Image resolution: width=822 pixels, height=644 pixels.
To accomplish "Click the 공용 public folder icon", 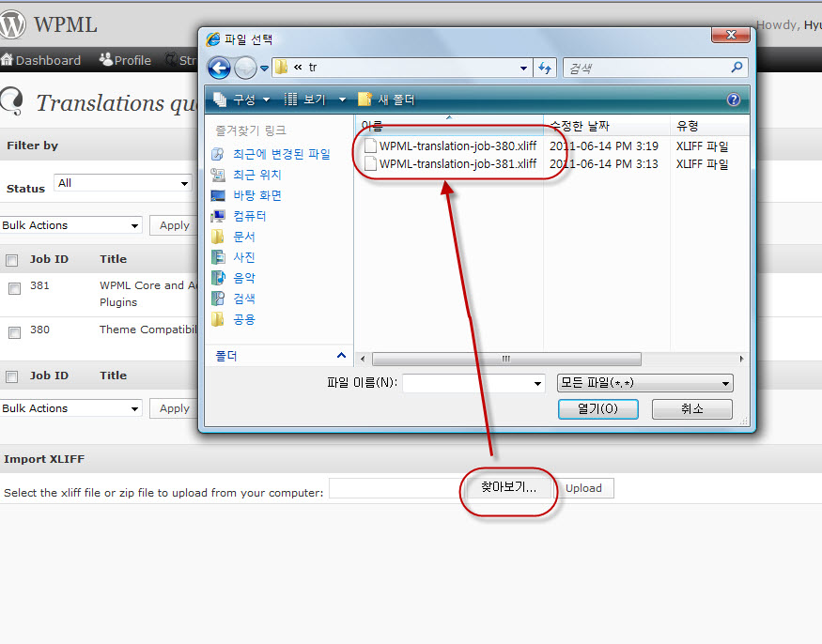I will (218, 319).
